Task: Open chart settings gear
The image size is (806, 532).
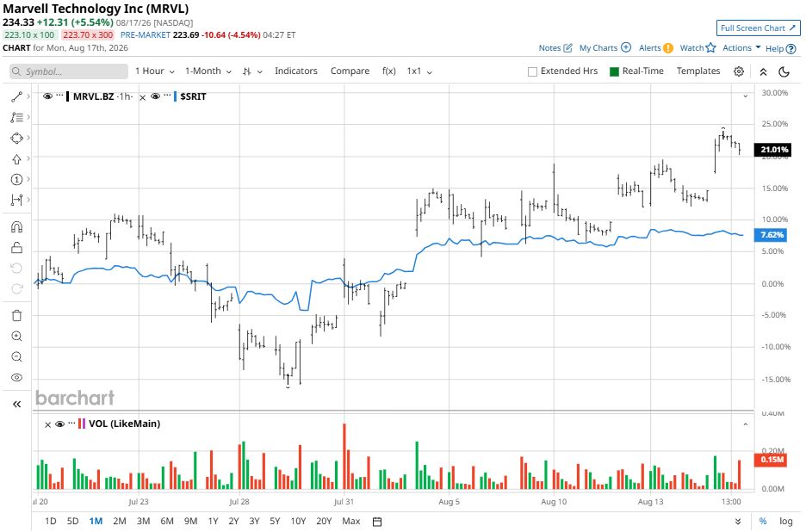Action: pos(739,71)
